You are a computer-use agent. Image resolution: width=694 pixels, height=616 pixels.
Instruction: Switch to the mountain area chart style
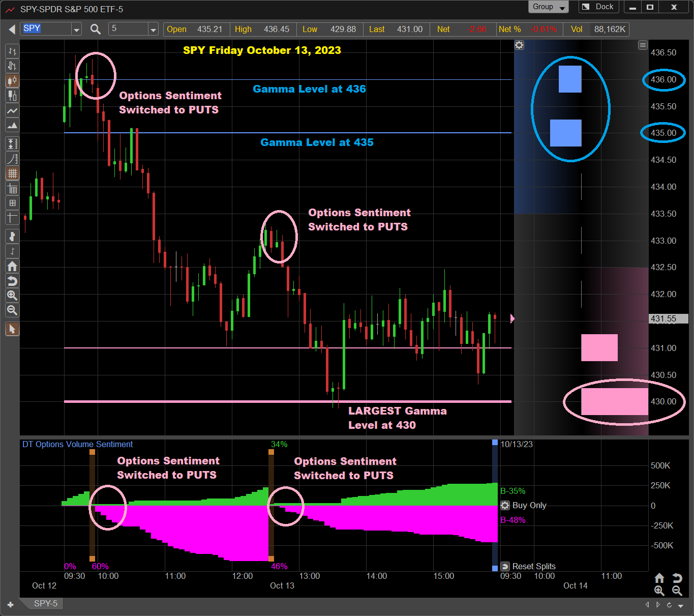12,125
